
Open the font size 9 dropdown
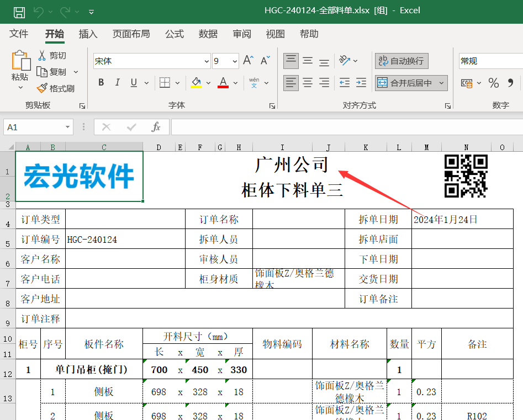click(235, 61)
